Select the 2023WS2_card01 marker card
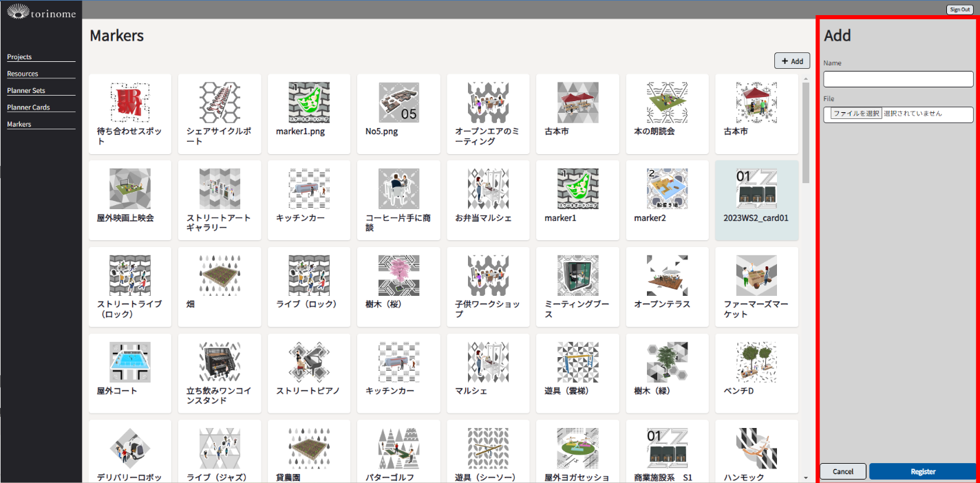This screenshot has height=483, width=980. tap(756, 200)
